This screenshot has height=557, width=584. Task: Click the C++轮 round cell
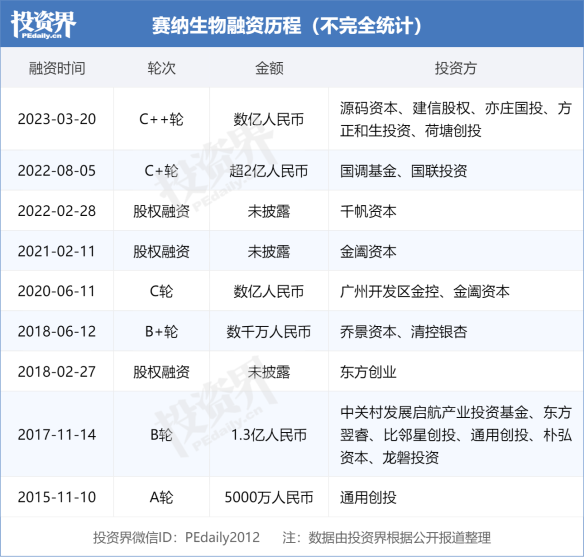[161, 119]
